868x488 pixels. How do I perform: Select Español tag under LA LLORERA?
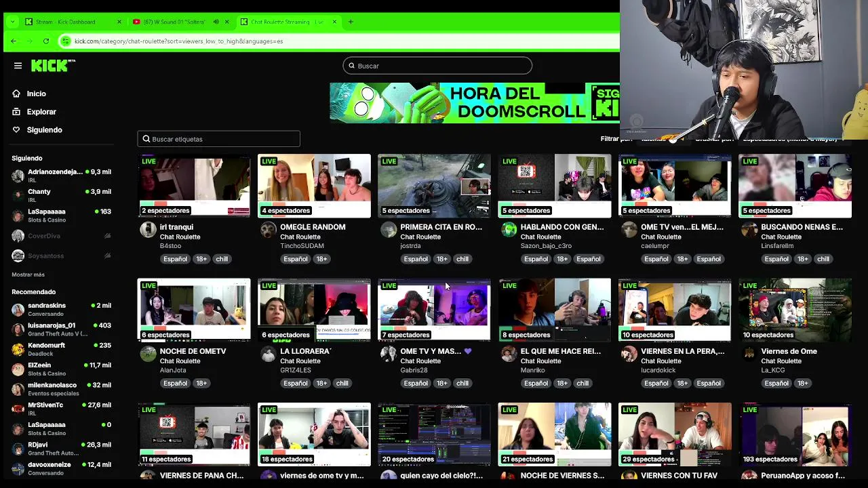295,383
